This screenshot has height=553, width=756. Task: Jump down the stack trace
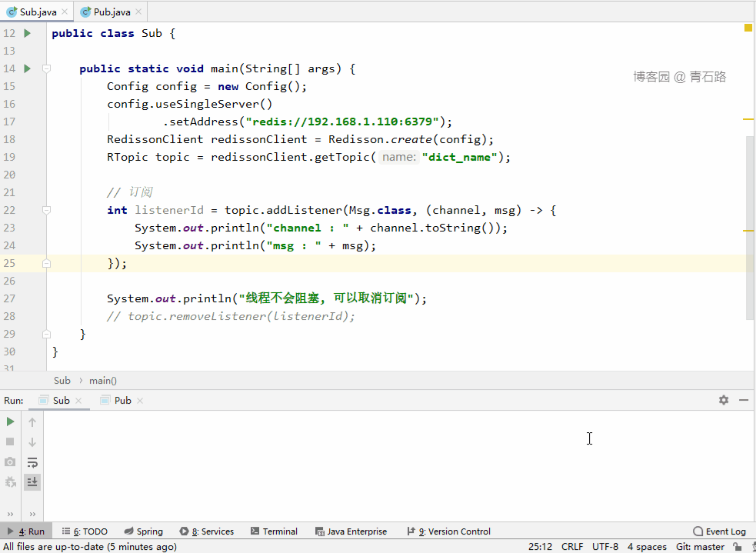[32, 442]
